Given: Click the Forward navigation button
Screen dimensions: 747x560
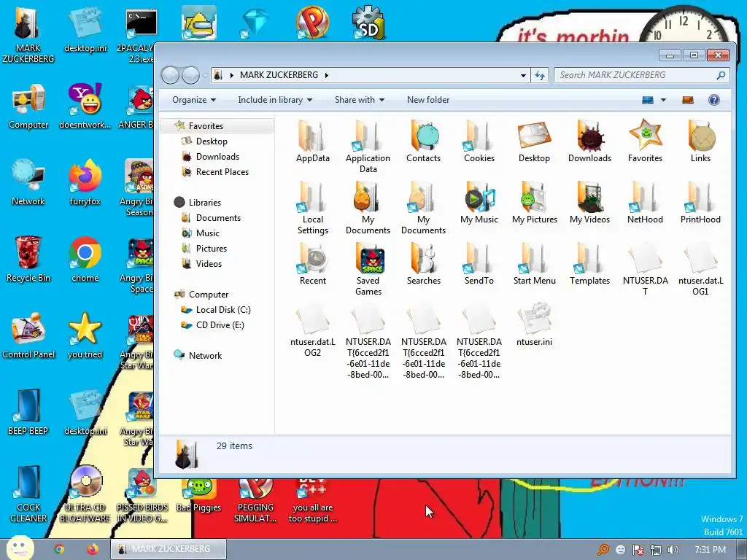Looking at the screenshot, I should (x=190, y=75).
